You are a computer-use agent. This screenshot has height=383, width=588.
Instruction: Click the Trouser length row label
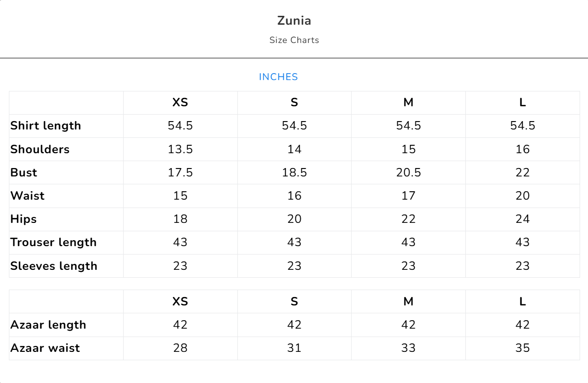[x=53, y=242]
